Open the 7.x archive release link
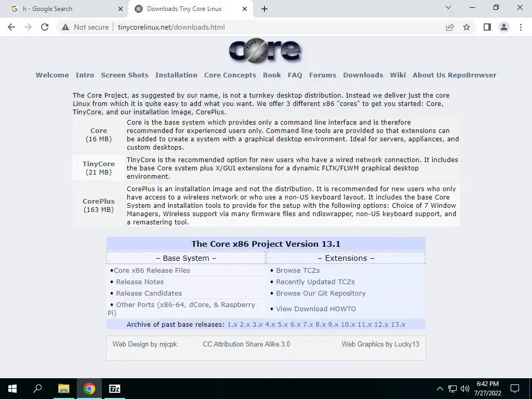Image resolution: width=532 pixels, height=399 pixels. (x=308, y=324)
